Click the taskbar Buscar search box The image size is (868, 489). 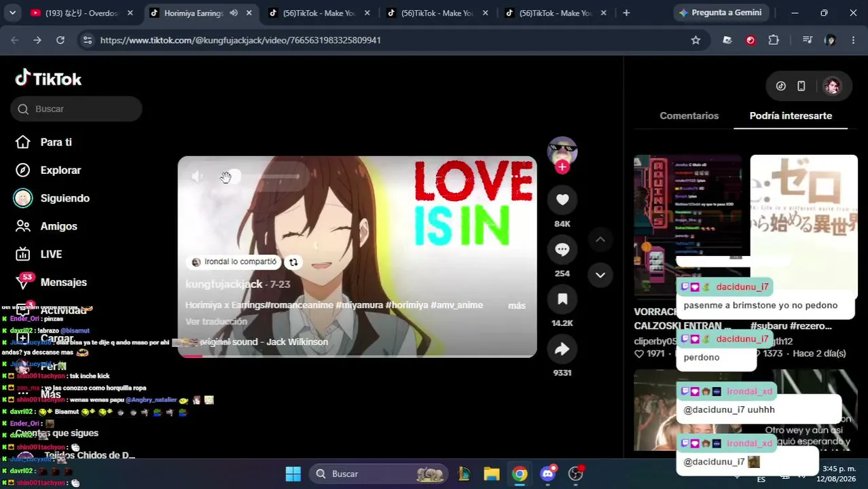[x=379, y=474]
